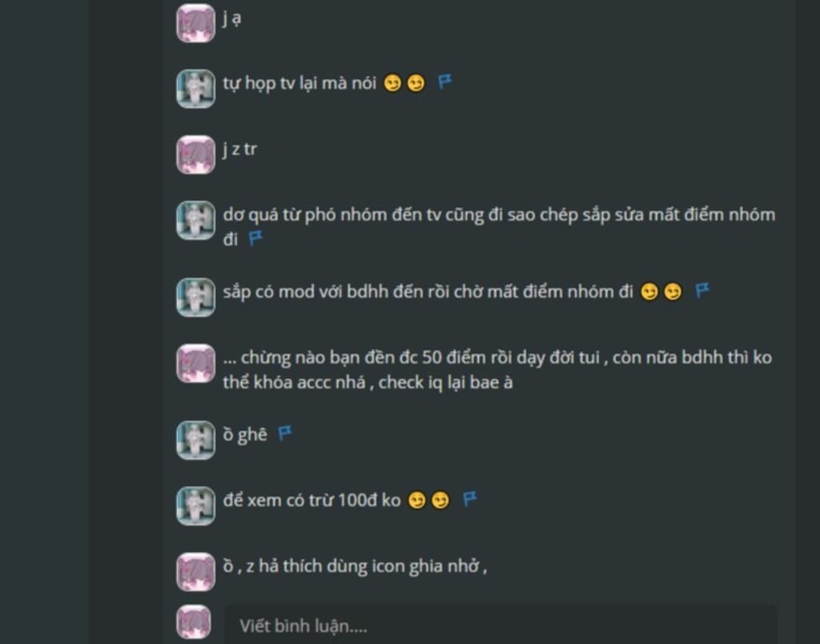Click the comment text "j z tr"
This screenshot has height=644, width=820.
pyautogui.click(x=240, y=150)
